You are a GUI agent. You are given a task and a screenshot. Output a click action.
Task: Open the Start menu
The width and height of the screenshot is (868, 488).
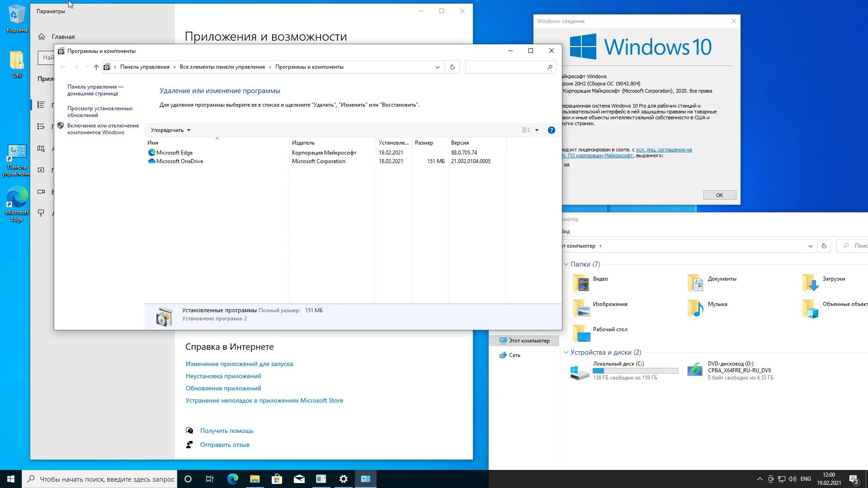tap(11, 479)
